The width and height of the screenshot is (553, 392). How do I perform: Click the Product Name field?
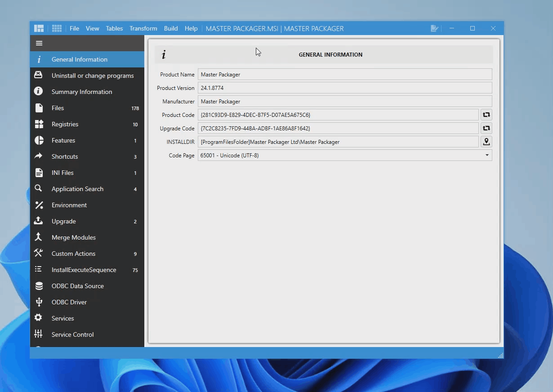(x=345, y=75)
